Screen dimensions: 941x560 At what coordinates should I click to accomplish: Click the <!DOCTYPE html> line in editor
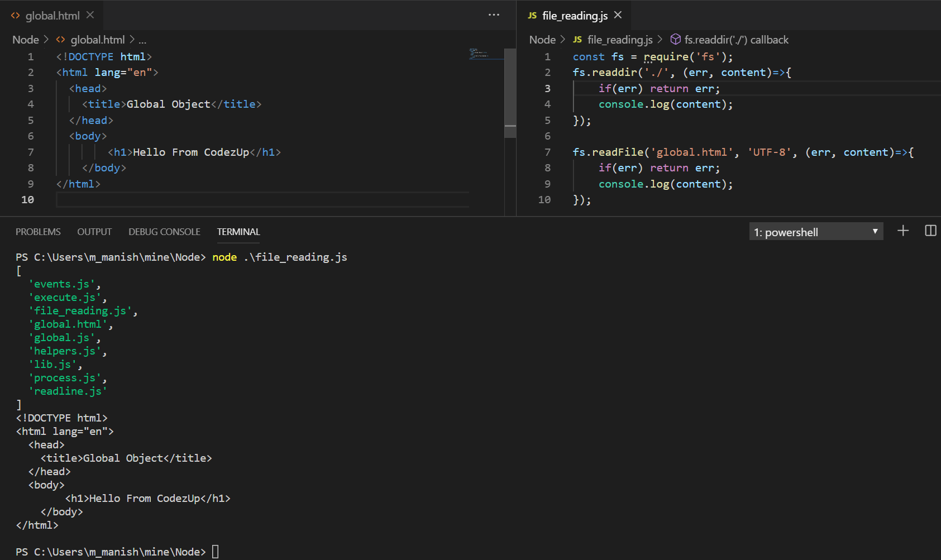click(x=104, y=57)
